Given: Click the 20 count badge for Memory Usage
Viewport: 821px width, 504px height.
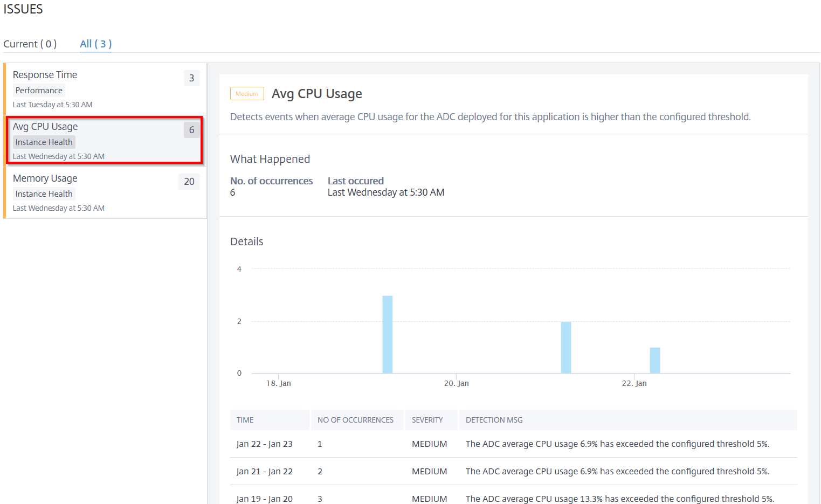Looking at the screenshot, I should tap(189, 182).
